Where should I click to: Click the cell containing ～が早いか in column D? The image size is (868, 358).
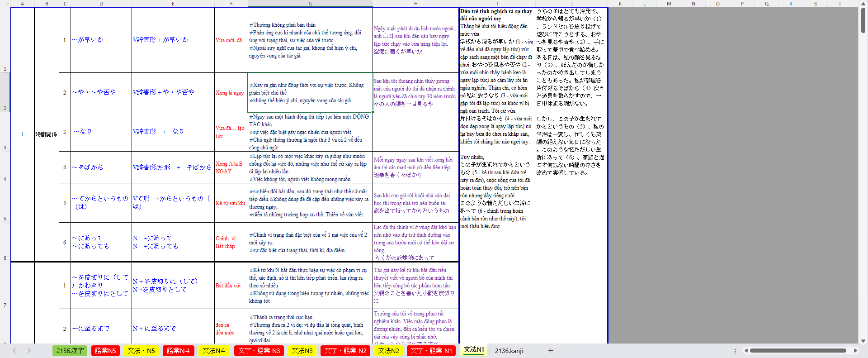[x=101, y=40]
